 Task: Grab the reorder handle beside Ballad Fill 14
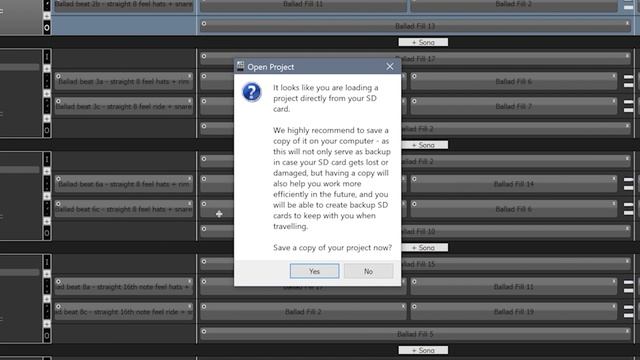(629, 184)
